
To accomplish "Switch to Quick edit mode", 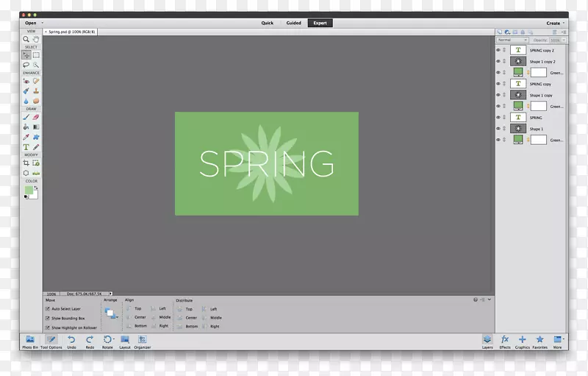I will (x=268, y=23).
